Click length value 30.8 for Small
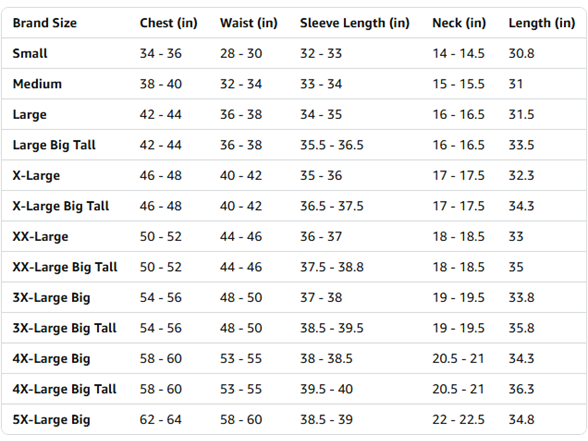The image size is (588, 441). pos(521,53)
